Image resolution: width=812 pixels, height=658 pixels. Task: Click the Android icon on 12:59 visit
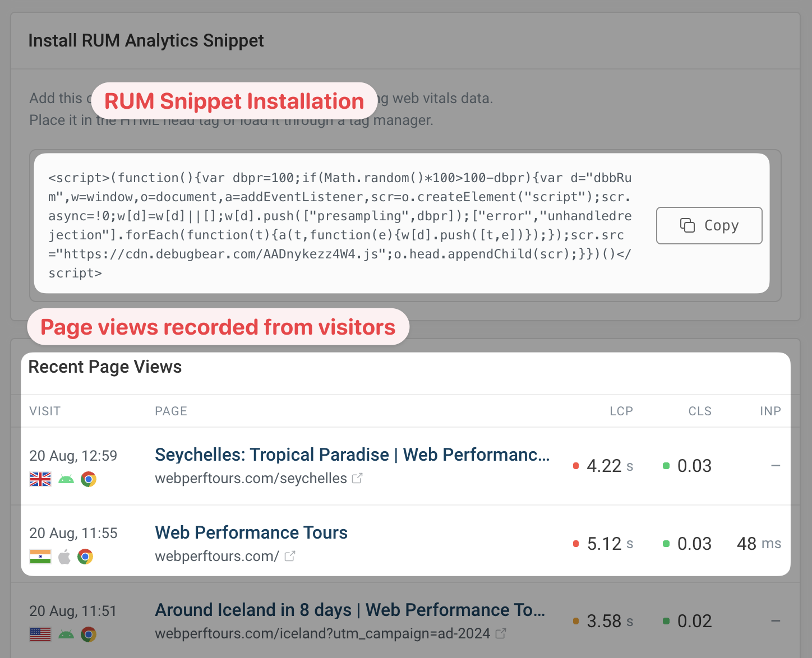point(66,479)
